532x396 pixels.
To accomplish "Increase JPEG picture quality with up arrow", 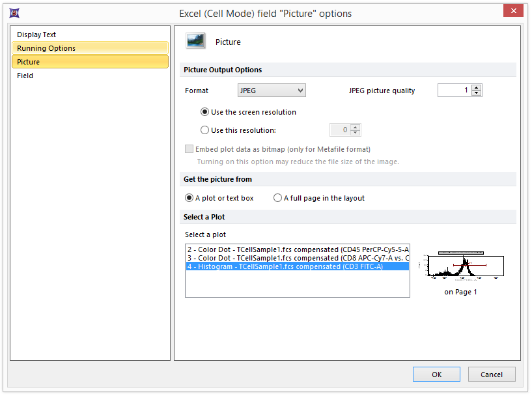I will click(x=477, y=87).
